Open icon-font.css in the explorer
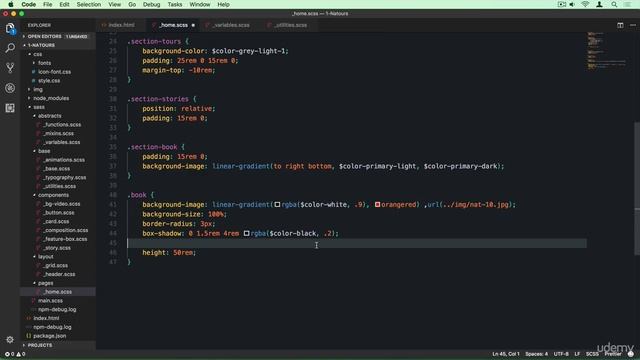 tap(58, 72)
